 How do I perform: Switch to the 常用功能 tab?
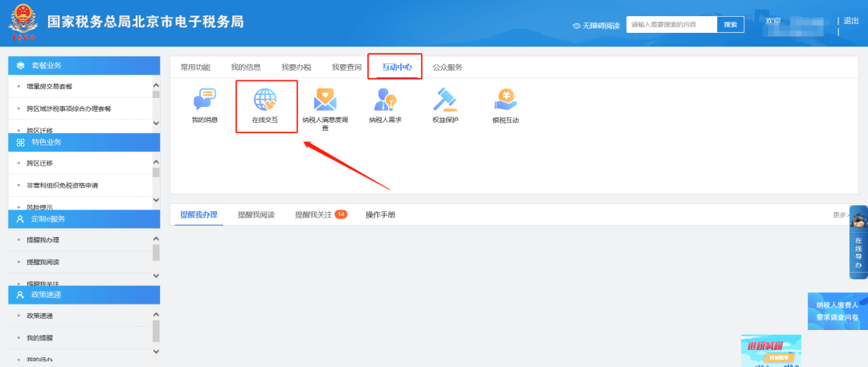click(x=195, y=67)
